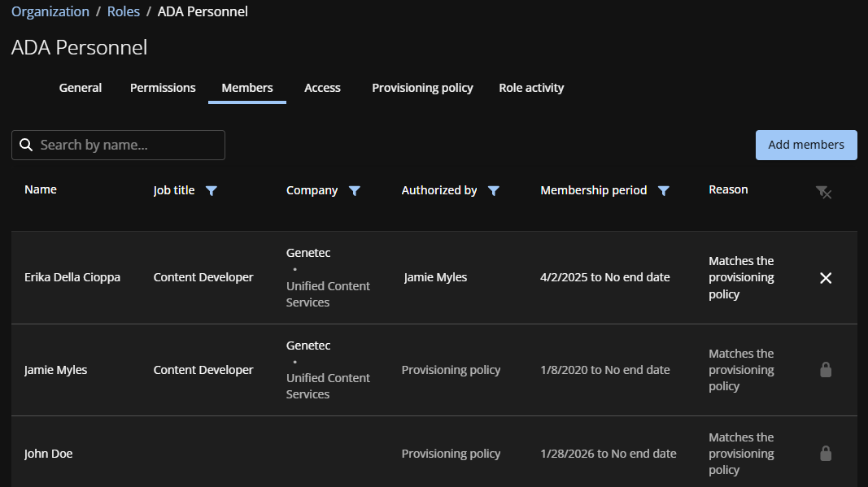Viewport: 868px width, 487px height.
Task: Go to Roles breadcrumb link
Action: coord(124,11)
